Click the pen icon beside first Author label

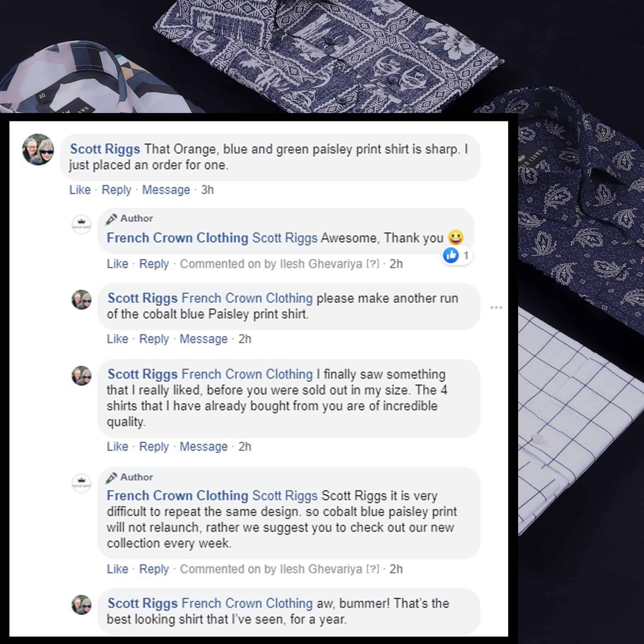pyautogui.click(x=111, y=219)
